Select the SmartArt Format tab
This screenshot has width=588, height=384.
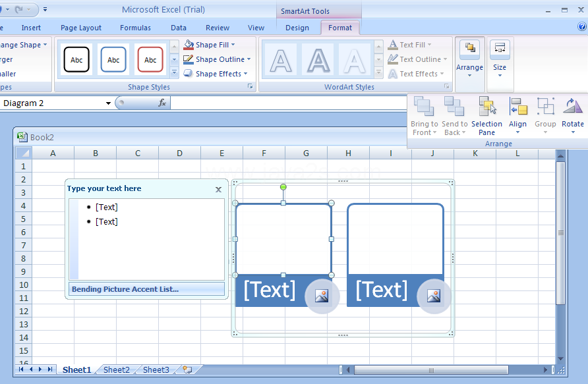(x=340, y=28)
